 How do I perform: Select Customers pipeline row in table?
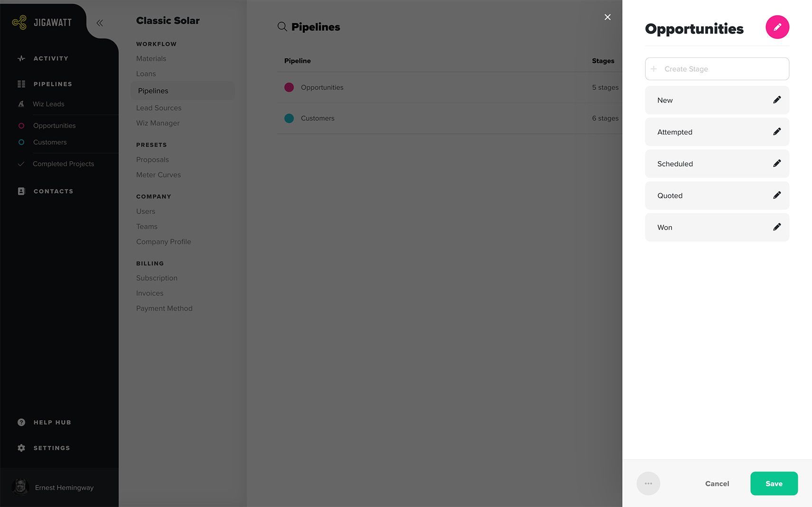[449, 118]
